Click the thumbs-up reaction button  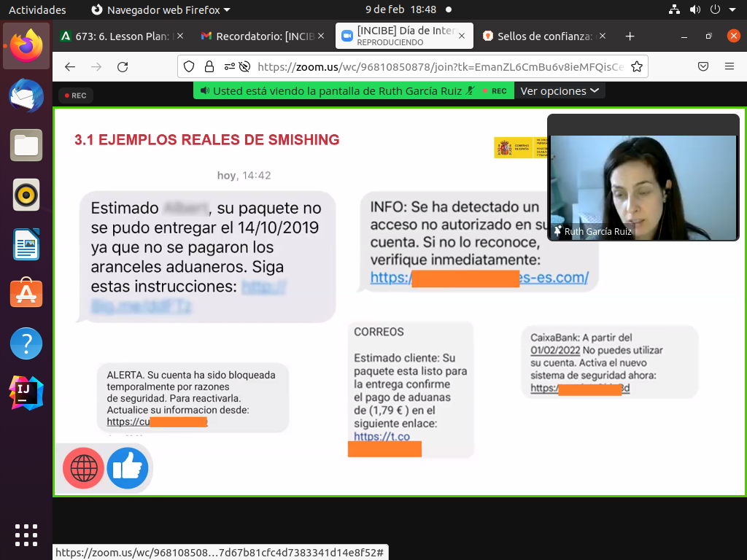[x=128, y=468]
